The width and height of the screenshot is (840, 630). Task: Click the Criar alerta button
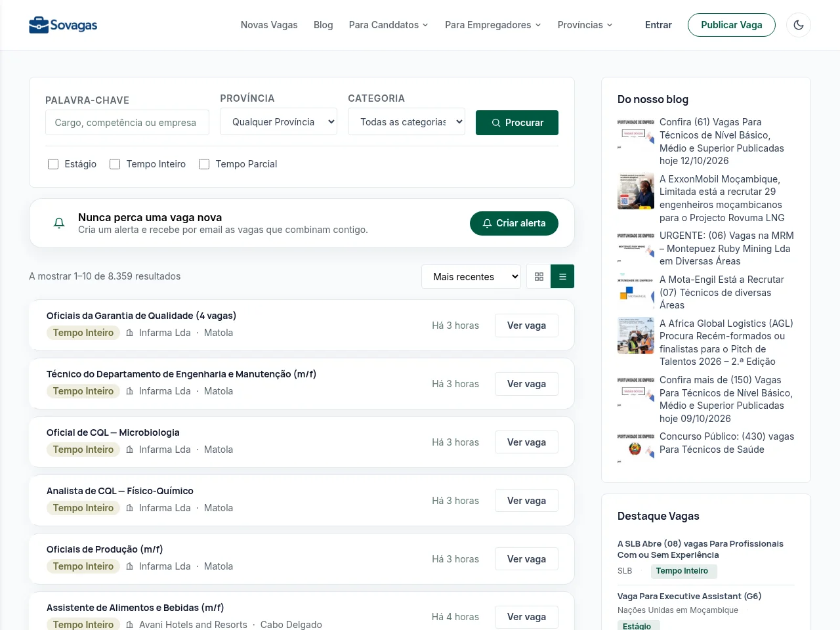pyautogui.click(x=514, y=223)
